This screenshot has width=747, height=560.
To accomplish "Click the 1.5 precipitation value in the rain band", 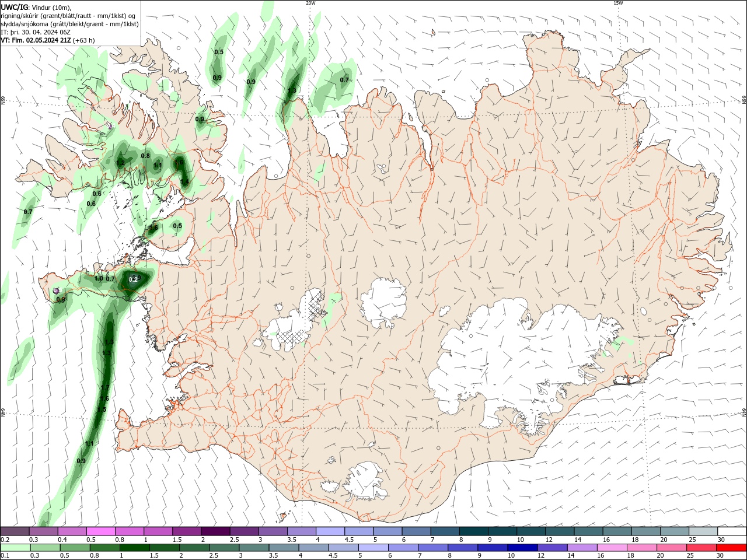I will (102, 410).
